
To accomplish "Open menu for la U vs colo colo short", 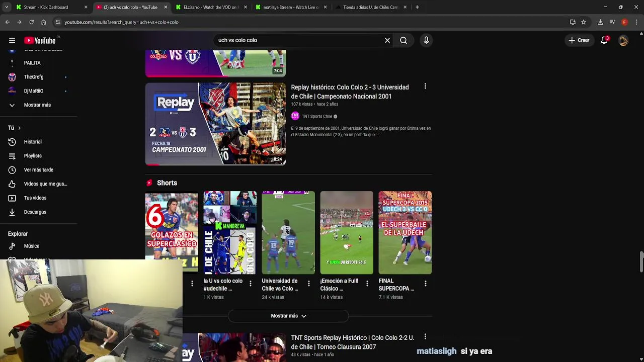I will pyautogui.click(x=250, y=284).
